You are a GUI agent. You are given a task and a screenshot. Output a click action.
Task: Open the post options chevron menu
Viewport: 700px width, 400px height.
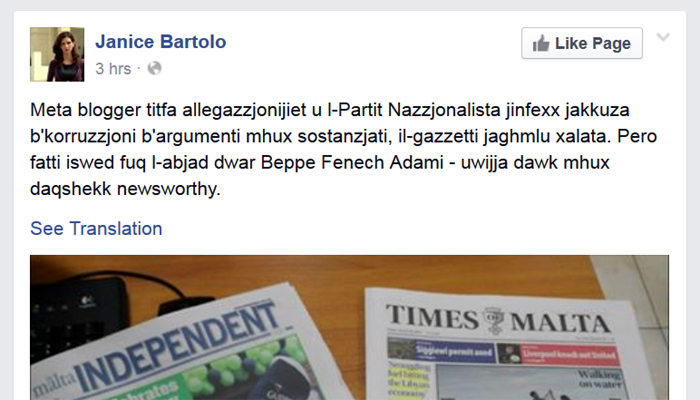tap(663, 37)
